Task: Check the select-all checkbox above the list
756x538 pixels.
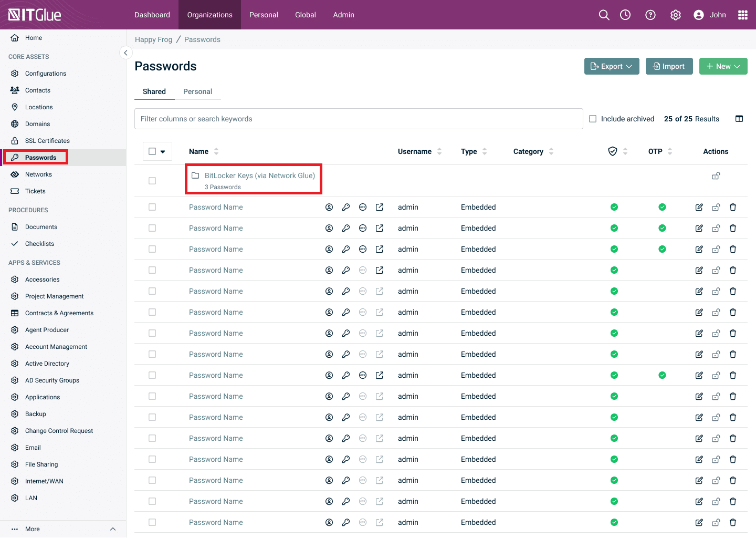Action: pos(152,151)
